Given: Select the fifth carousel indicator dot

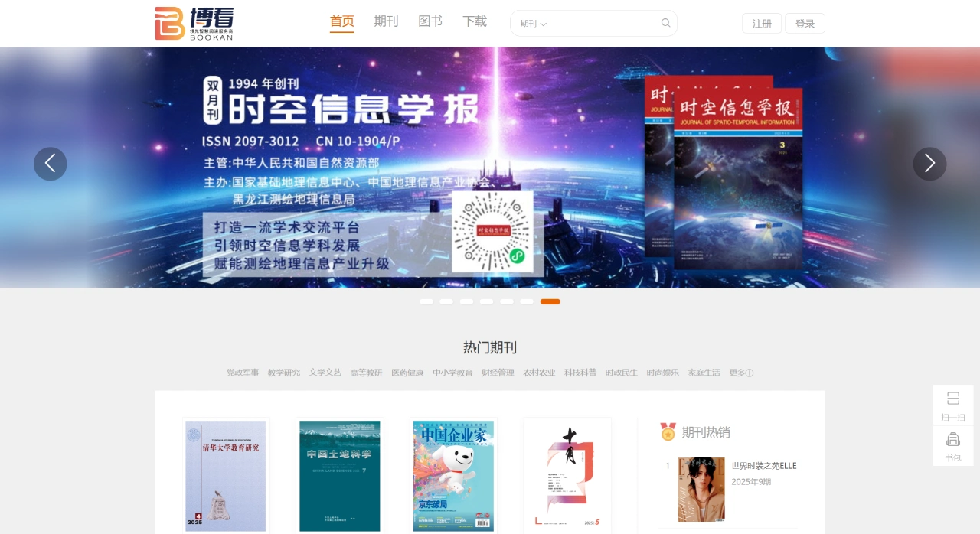Looking at the screenshot, I should [507, 301].
